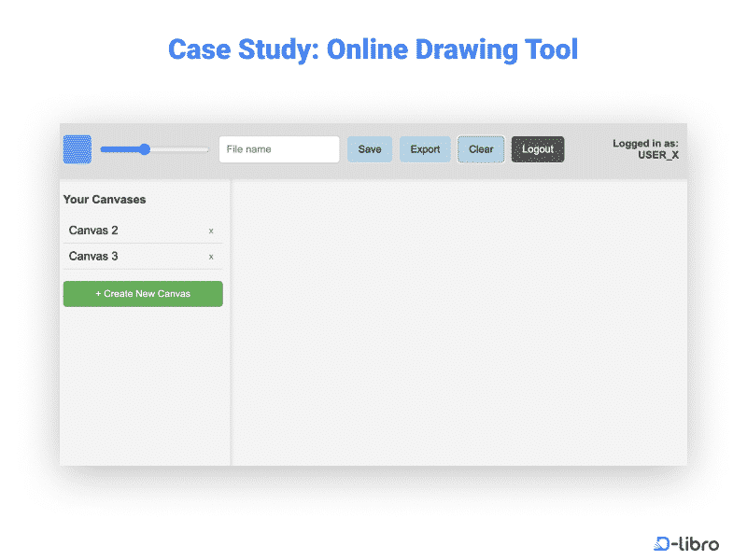This screenshot has height=560, width=747.
Task: Delete Canvas 3 with its x button
Action: point(211,257)
